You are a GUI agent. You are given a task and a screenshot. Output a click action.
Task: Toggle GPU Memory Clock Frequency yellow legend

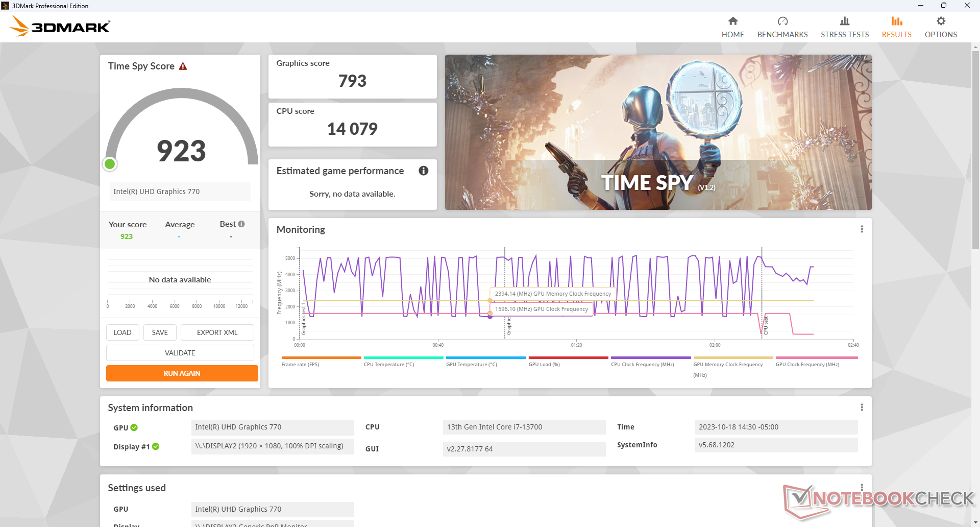pyautogui.click(x=733, y=367)
